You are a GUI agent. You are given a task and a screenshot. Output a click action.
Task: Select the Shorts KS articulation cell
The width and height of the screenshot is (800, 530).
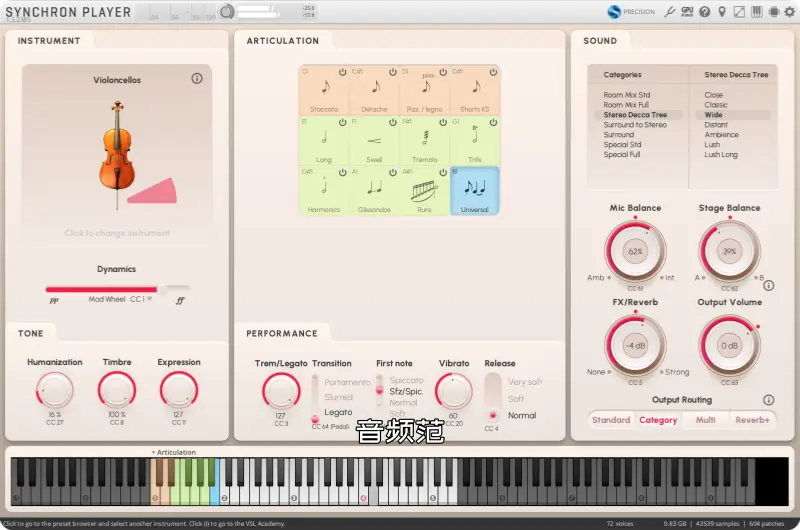coord(475,90)
